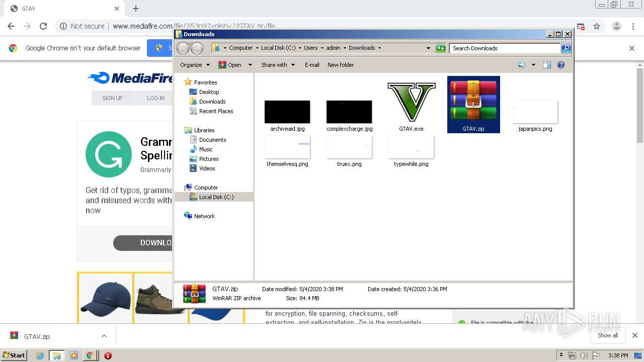Create a New folder

(341, 65)
